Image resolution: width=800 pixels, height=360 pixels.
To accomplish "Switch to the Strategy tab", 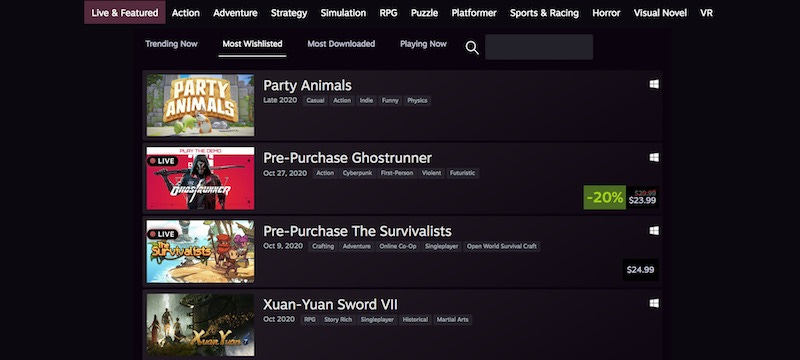I will coord(289,13).
